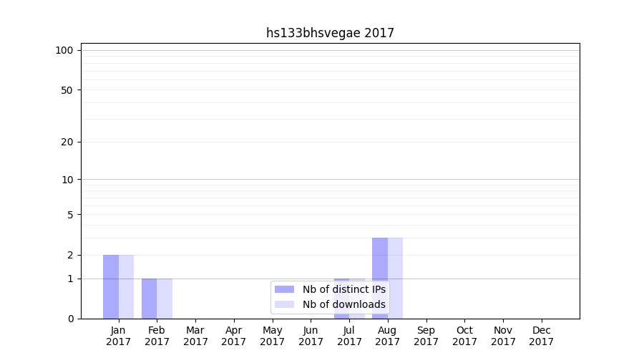644x358 pixels.
Task: Select the y-axis tick label 10
Action: pos(67,180)
